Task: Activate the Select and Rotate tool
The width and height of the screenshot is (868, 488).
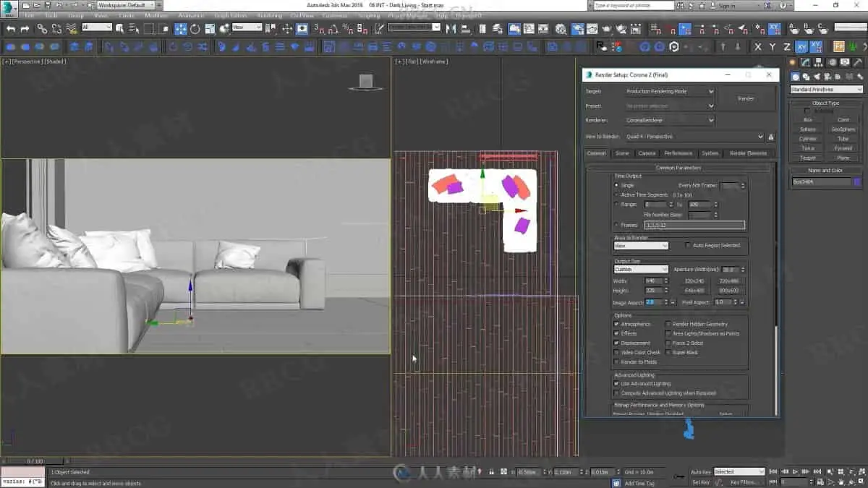Action: coord(195,29)
